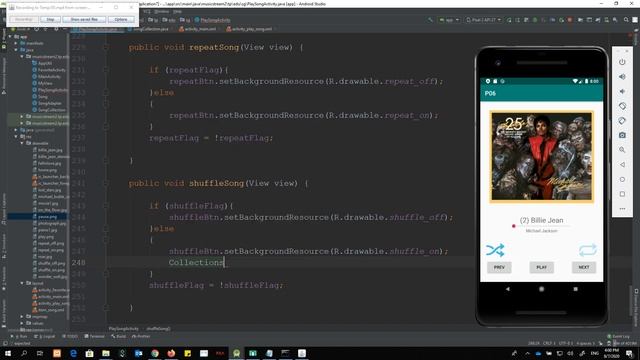
Task: Tap the PLAY button in the app
Action: pos(541,267)
